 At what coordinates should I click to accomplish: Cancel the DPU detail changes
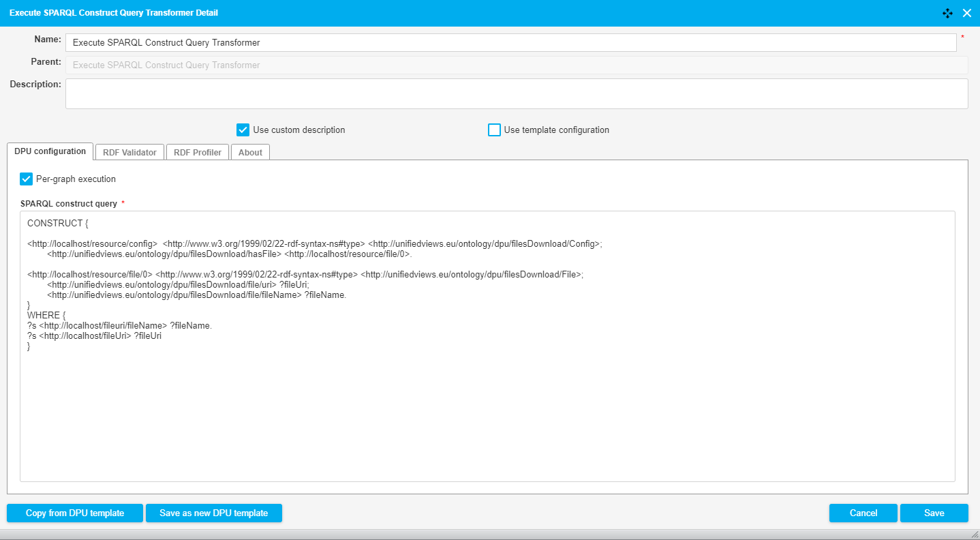(863, 513)
